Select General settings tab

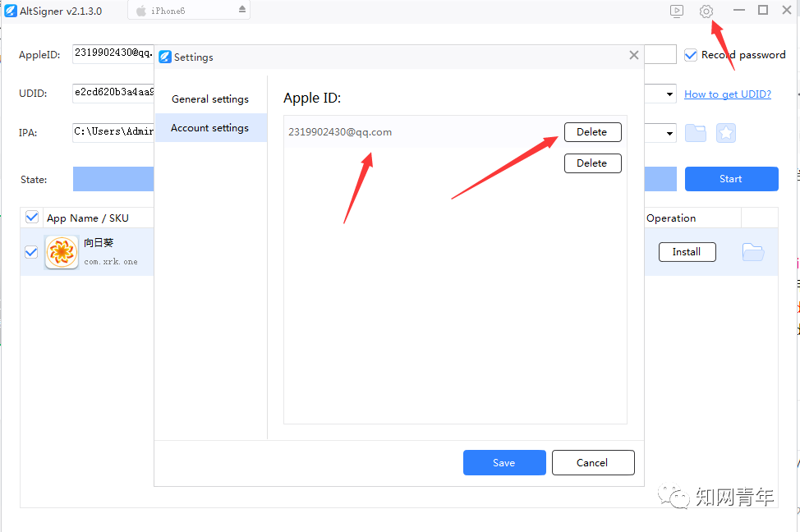click(x=210, y=99)
